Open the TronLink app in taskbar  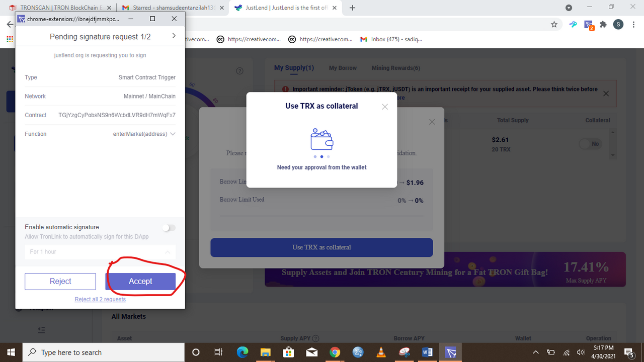[451, 352]
